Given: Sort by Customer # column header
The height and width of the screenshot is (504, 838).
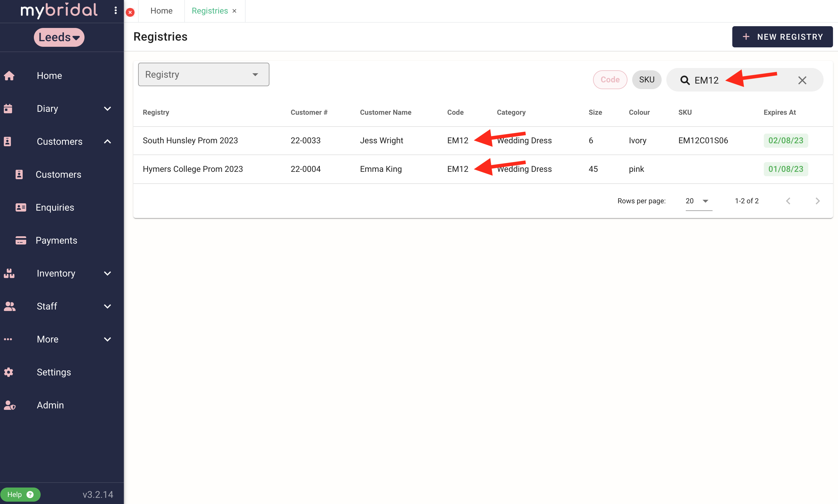Looking at the screenshot, I should click(x=309, y=112).
